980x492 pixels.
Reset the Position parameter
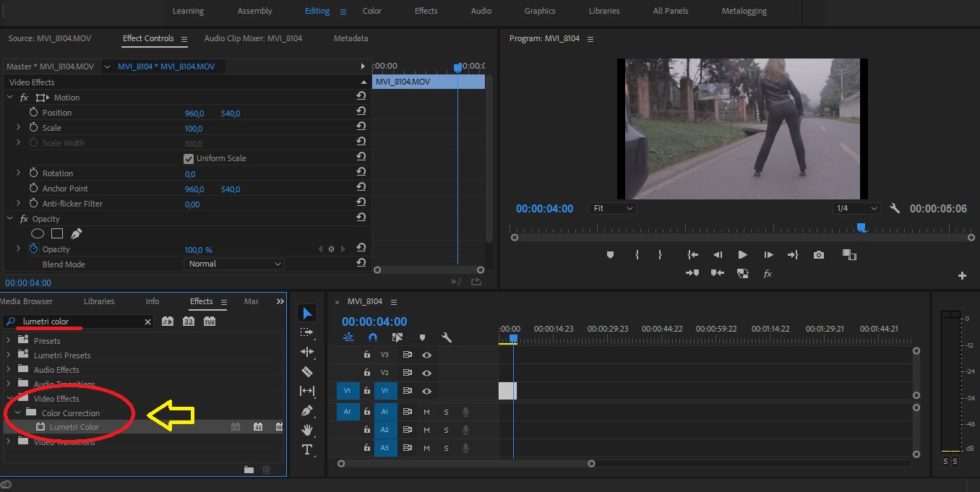(x=361, y=111)
